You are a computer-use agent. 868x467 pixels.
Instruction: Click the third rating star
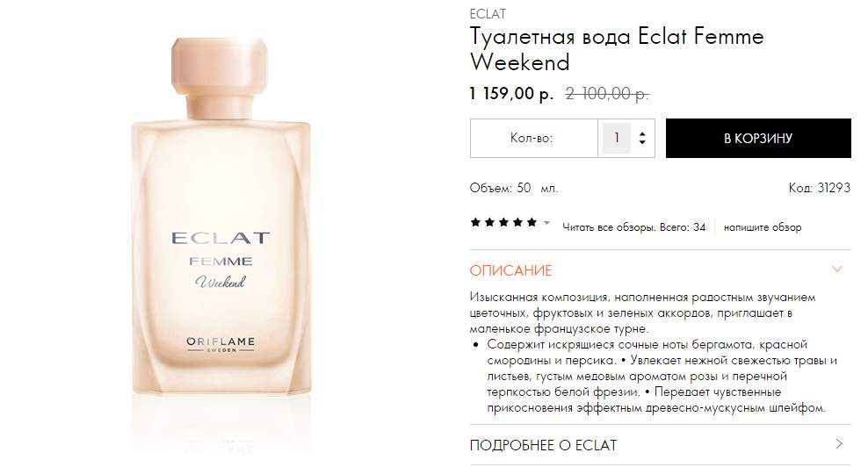pyautogui.click(x=503, y=222)
